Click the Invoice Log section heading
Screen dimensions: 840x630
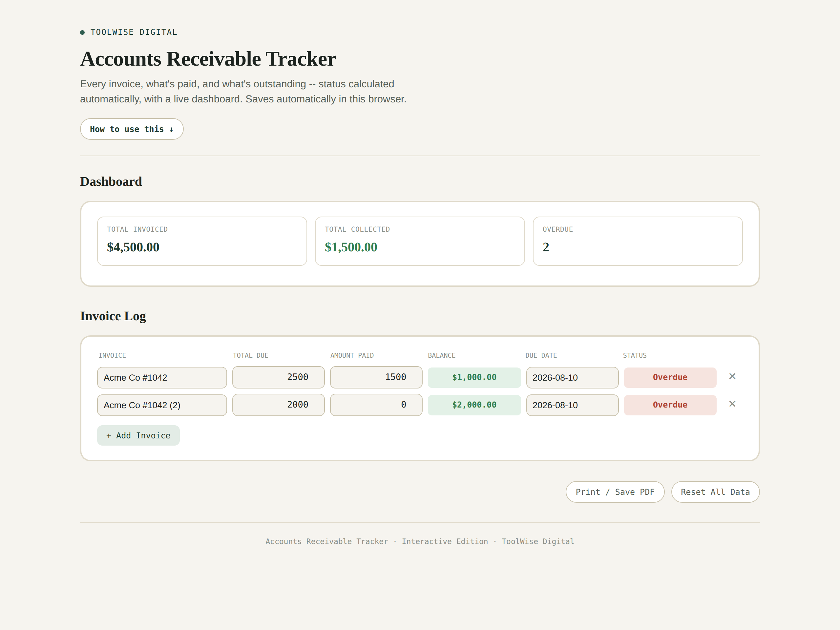coord(113,316)
